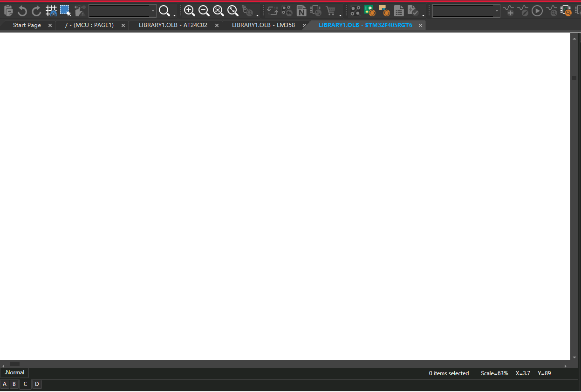The width and height of the screenshot is (581, 392).
Task: Click edit simulation profile icon
Action: pyautogui.click(x=523, y=11)
